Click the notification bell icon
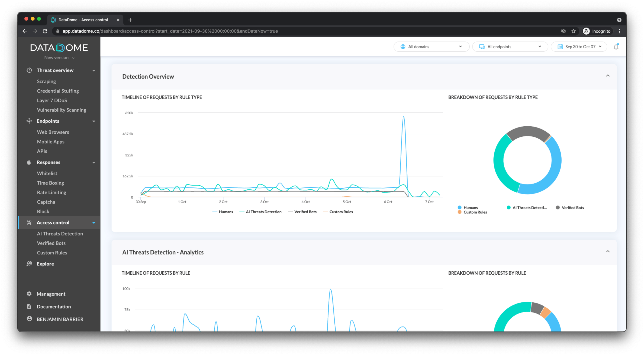This screenshot has width=644, height=355. pyautogui.click(x=616, y=47)
